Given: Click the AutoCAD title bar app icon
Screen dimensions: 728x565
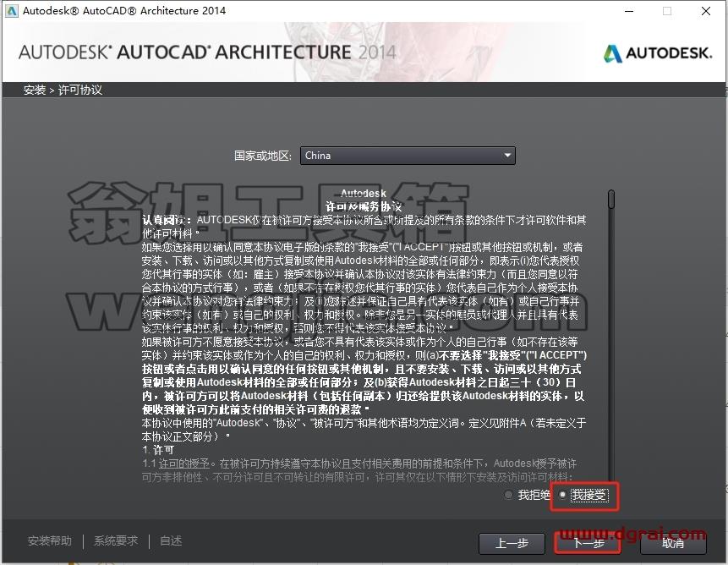Looking at the screenshot, I should [12, 11].
